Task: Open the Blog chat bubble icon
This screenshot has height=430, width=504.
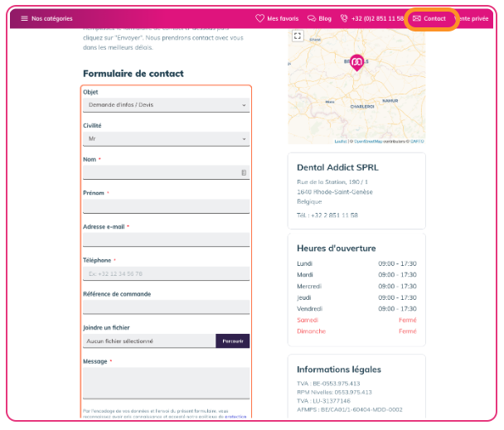Action: [x=312, y=18]
